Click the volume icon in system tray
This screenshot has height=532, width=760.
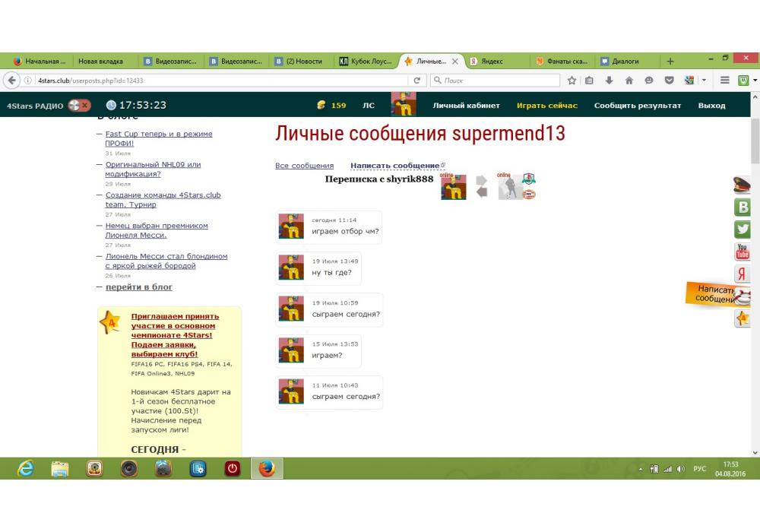[x=680, y=468]
